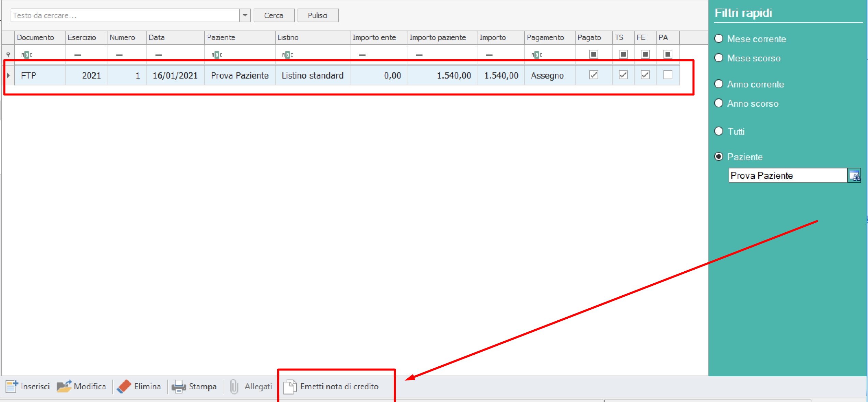
Task: Click Emetti nota di credito icon
Action: point(290,387)
